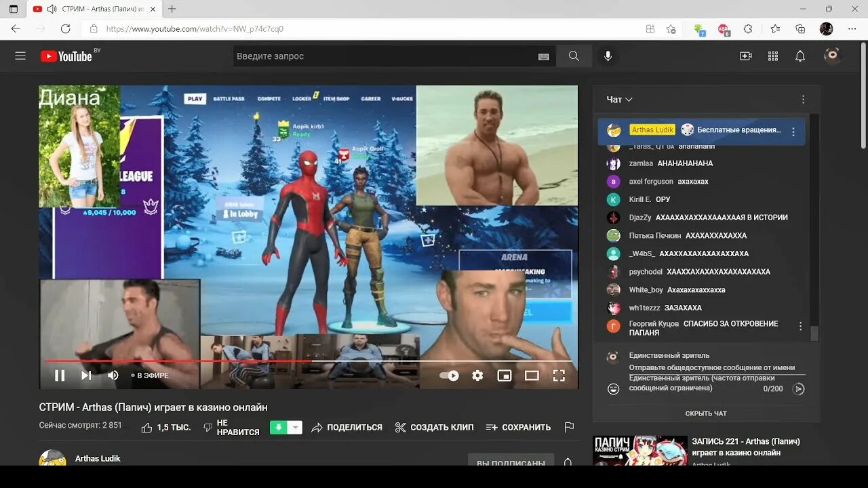Open the ЗАПИСЬ 221 recommended video thumbnail

(x=640, y=451)
